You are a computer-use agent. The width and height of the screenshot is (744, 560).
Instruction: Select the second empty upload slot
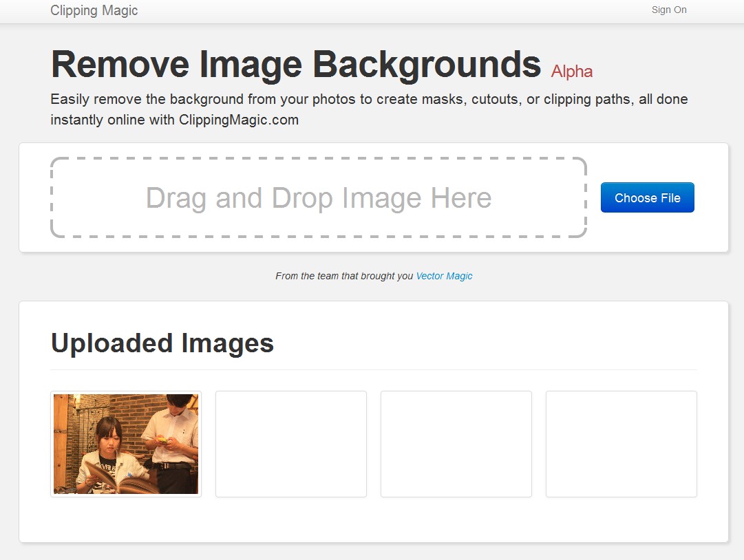coord(456,444)
